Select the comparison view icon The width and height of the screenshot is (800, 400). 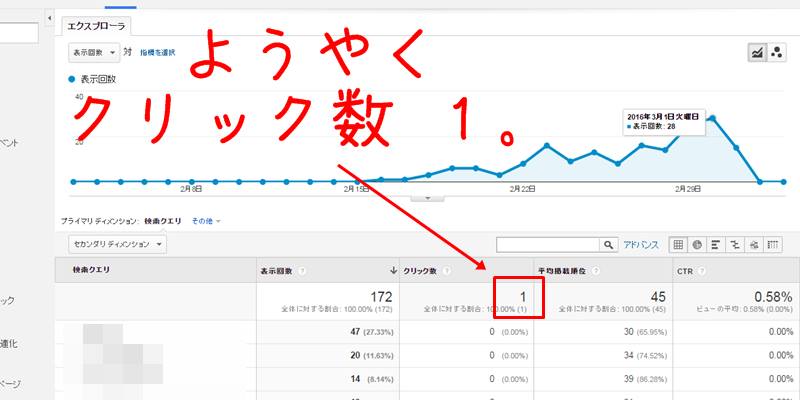(x=735, y=244)
